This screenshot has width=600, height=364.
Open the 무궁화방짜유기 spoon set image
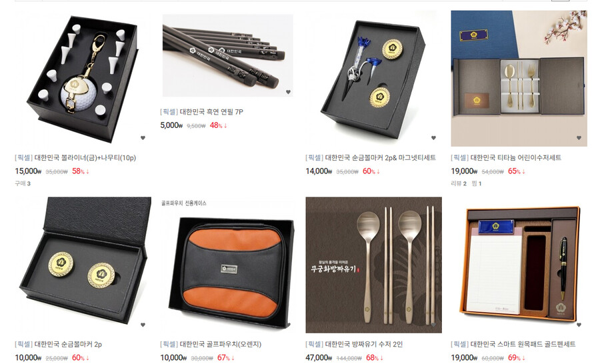point(373,265)
